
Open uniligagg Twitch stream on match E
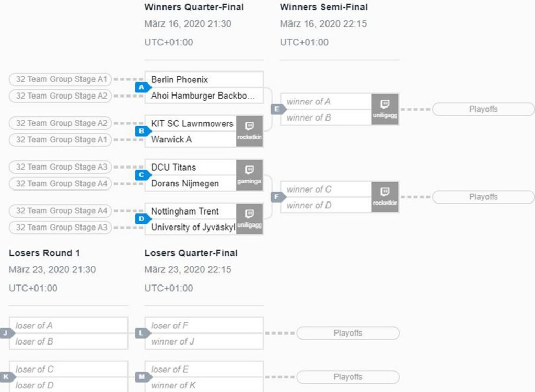pos(385,109)
